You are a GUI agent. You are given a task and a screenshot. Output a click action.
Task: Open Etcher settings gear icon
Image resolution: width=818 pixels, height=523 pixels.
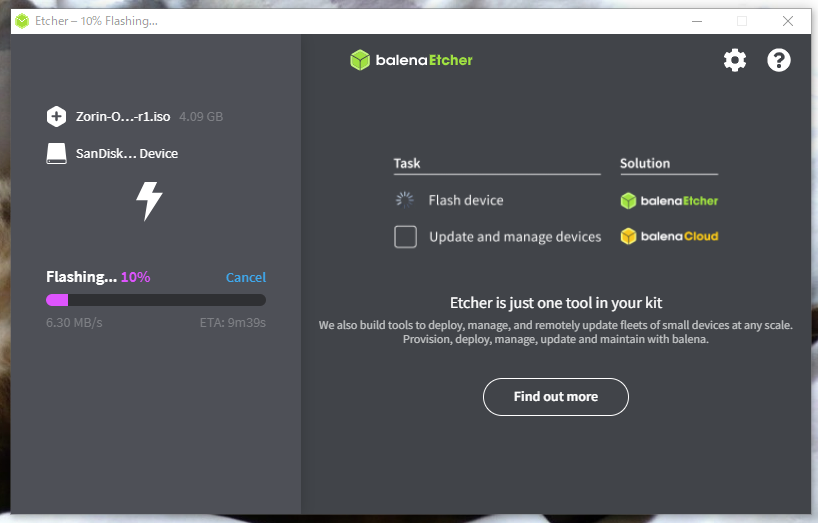[735, 60]
